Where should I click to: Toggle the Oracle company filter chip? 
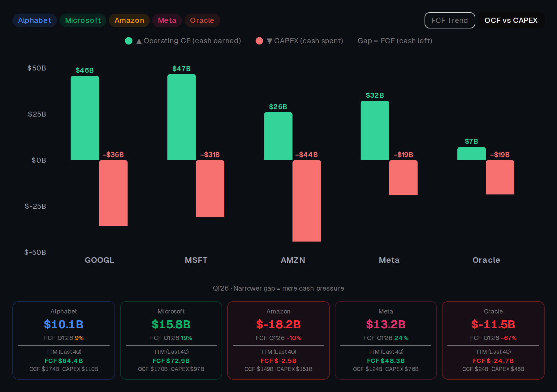(x=202, y=20)
